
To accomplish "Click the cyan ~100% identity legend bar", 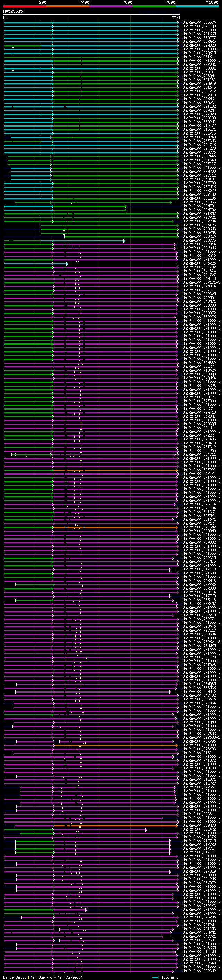I will (197, 6).
